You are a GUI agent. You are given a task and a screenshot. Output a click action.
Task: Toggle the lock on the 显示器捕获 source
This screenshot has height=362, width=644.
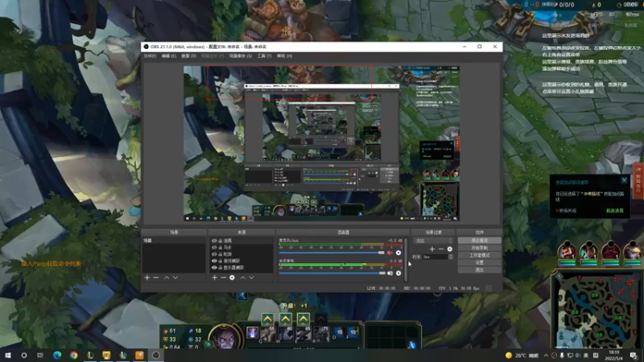[x=220, y=268]
